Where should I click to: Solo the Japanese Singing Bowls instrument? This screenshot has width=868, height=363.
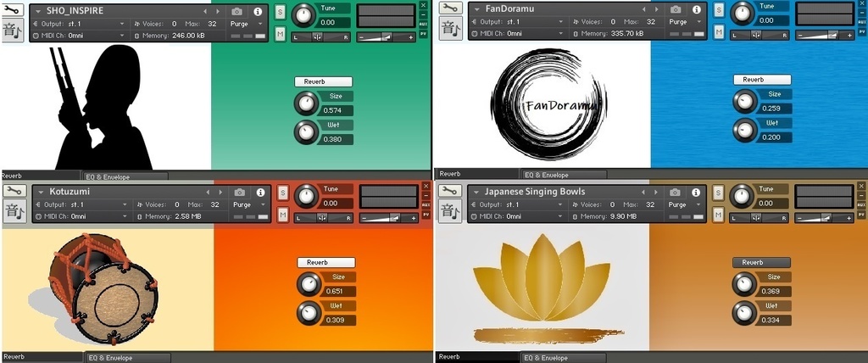719,193
